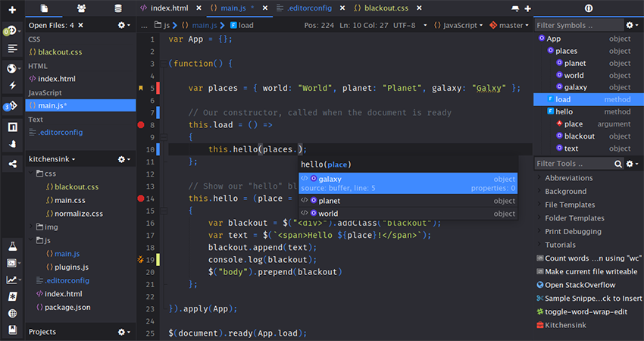Click the flask icon in the left toolbar
Viewport: 644px width, 341px height.
coord(12,246)
